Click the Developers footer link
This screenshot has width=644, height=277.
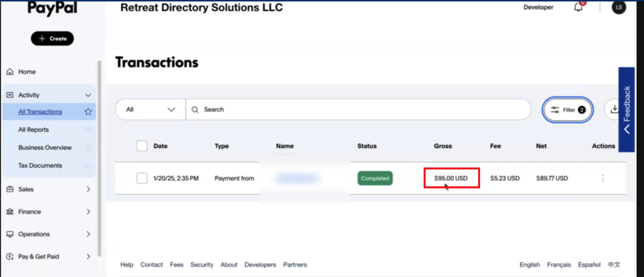(260, 265)
